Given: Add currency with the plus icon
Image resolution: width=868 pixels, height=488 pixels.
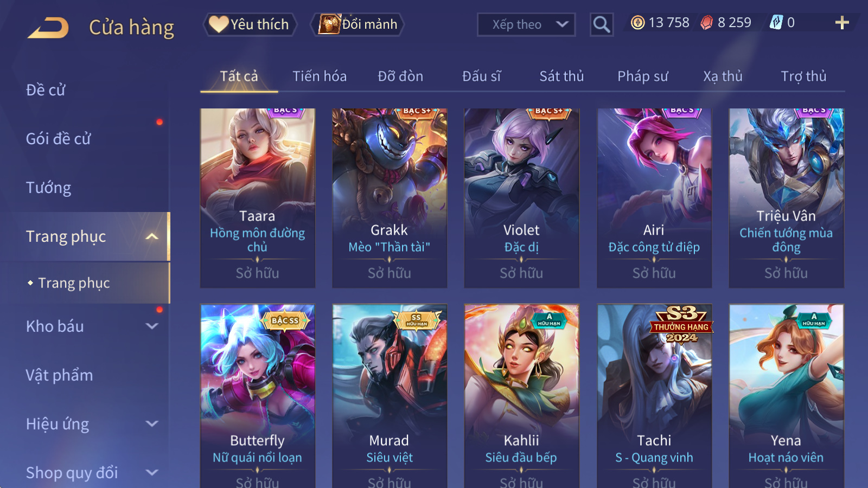Looking at the screenshot, I should tap(842, 23).
